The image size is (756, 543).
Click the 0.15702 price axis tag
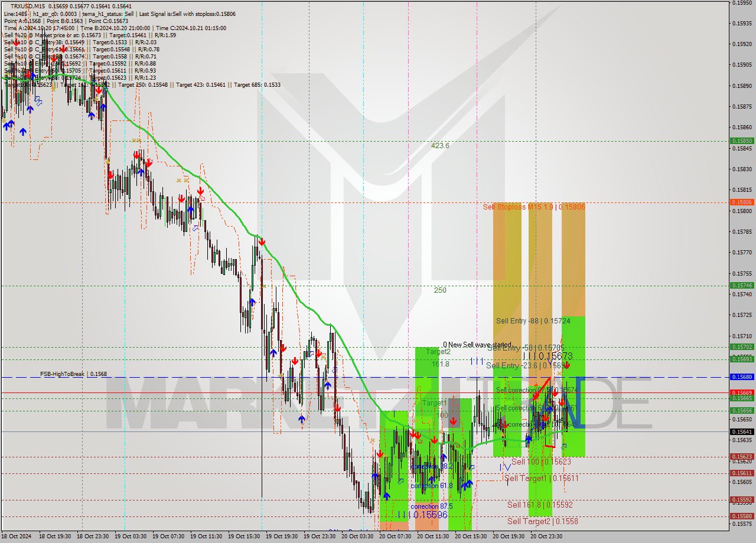(x=742, y=347)
